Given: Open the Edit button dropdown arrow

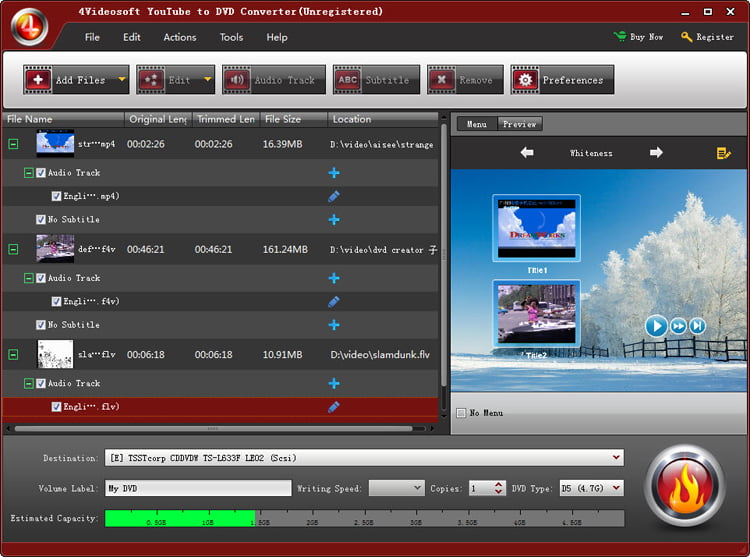Looking at the screenshot, I should pyautogui.click(x=208, y=79).
